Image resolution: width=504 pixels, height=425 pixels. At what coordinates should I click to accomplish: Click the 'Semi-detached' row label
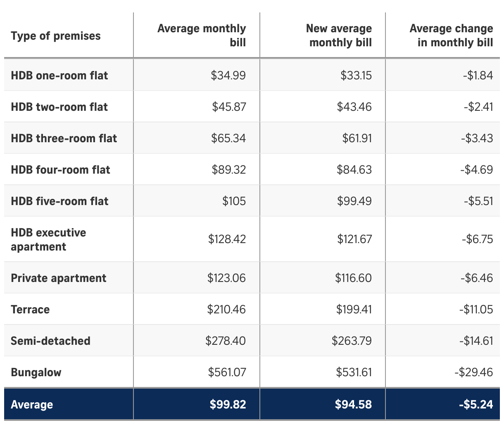coord(51,341)
